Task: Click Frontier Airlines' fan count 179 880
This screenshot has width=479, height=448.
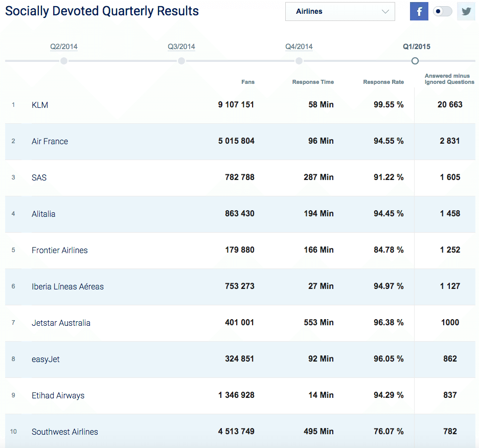Action: 239,250
